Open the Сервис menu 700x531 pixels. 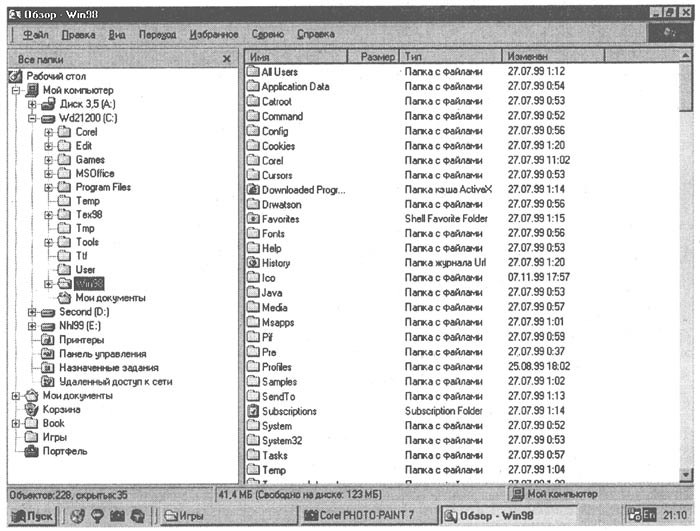(267, 34)
